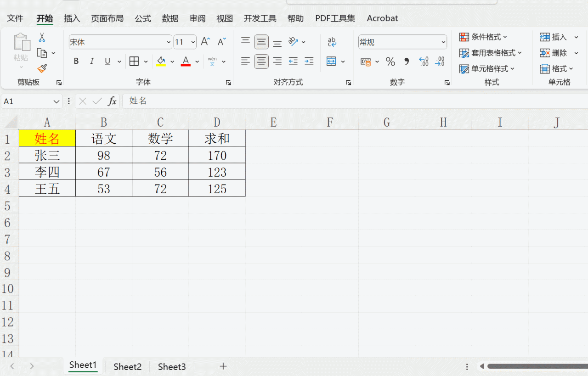Open the 条件格式 dropdown
The width and height of the screenshot is (588, 376).
point(483,37)
